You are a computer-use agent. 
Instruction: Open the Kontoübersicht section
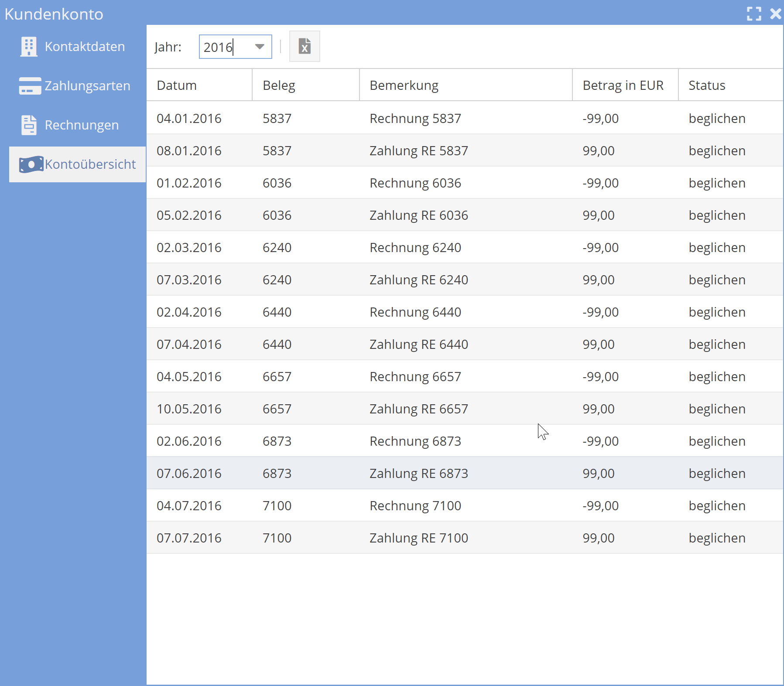click(78, 164)
